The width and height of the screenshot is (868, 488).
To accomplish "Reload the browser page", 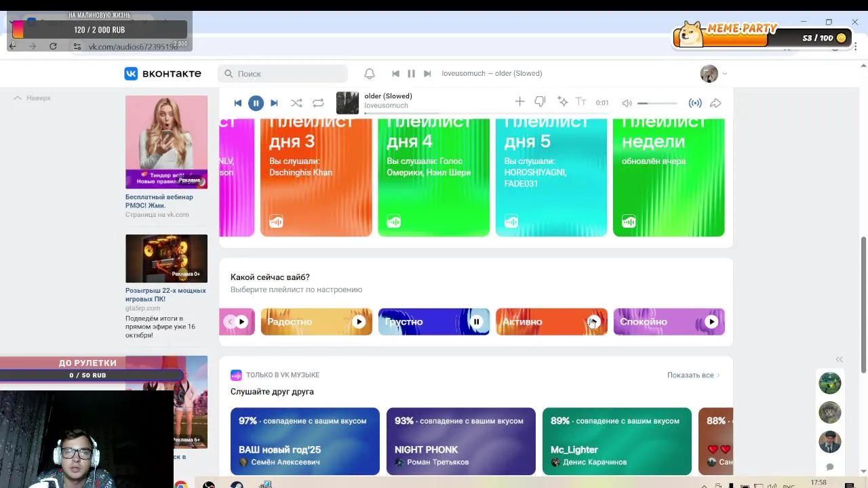I will (x=53, y=46).
